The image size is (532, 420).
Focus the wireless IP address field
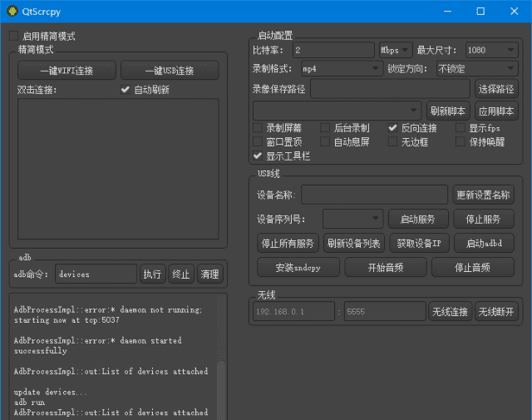click(293, 311)
